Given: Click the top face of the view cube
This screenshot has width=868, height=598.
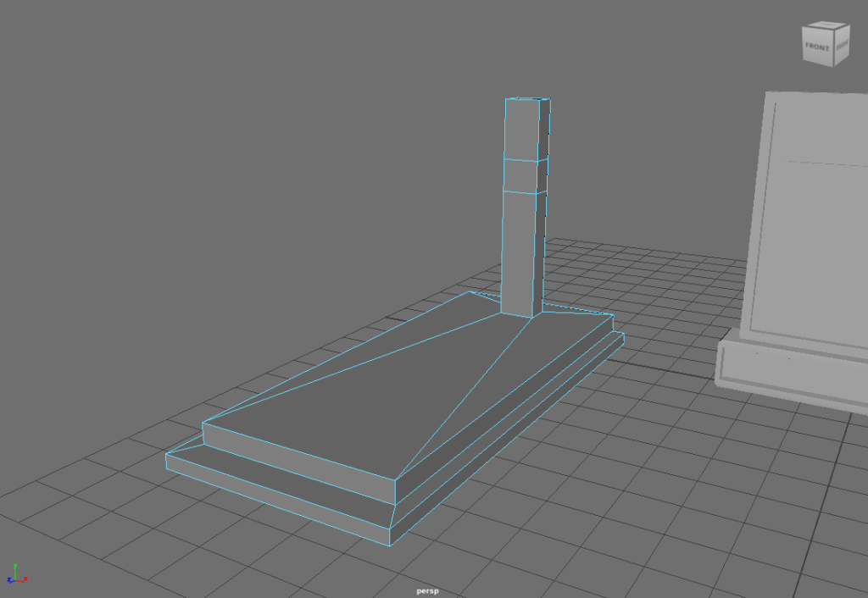Looking at the screenshot, I should (827, 25).
